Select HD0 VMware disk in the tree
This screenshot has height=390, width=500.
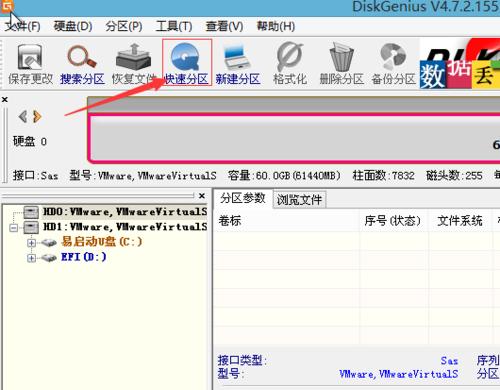tap(125, 212)
